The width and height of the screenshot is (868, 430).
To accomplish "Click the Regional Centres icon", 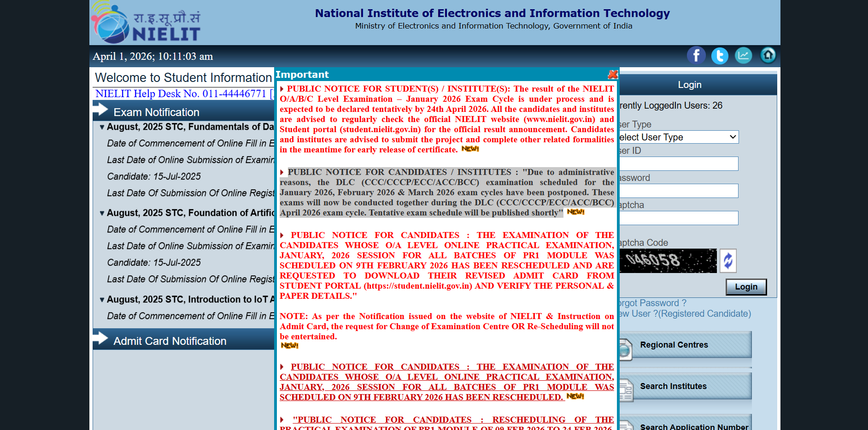I will pos(625,349).
